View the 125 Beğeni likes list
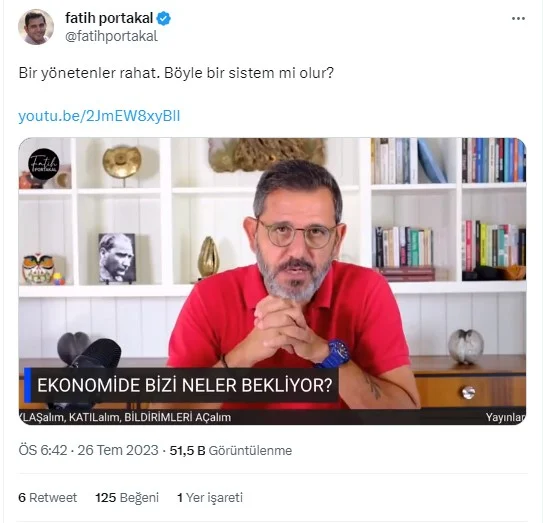 click(127, 498)
